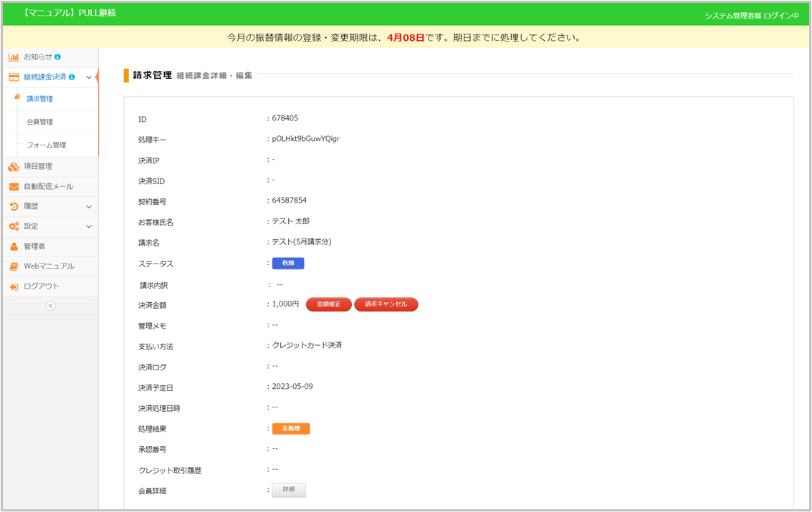The width and height of the screenshot is (812, 512).
Task: Collapse the 継続課金決済 menu chevron
Action: pos(89,77)
